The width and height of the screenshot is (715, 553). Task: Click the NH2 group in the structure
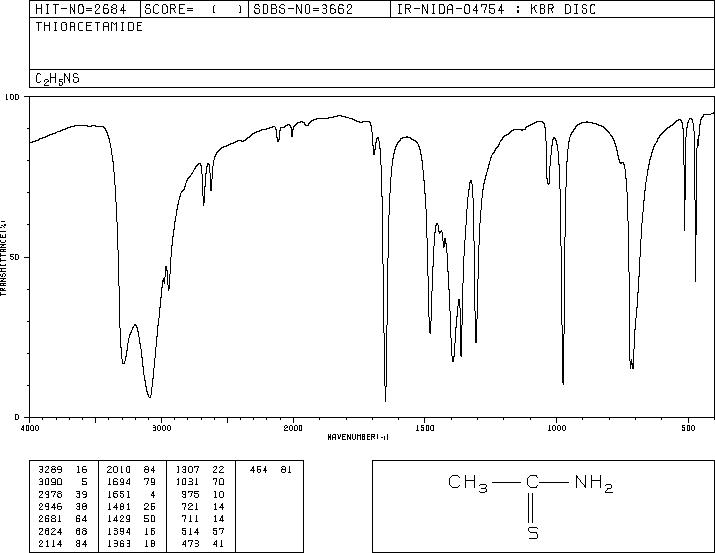(x=594, y=483)
